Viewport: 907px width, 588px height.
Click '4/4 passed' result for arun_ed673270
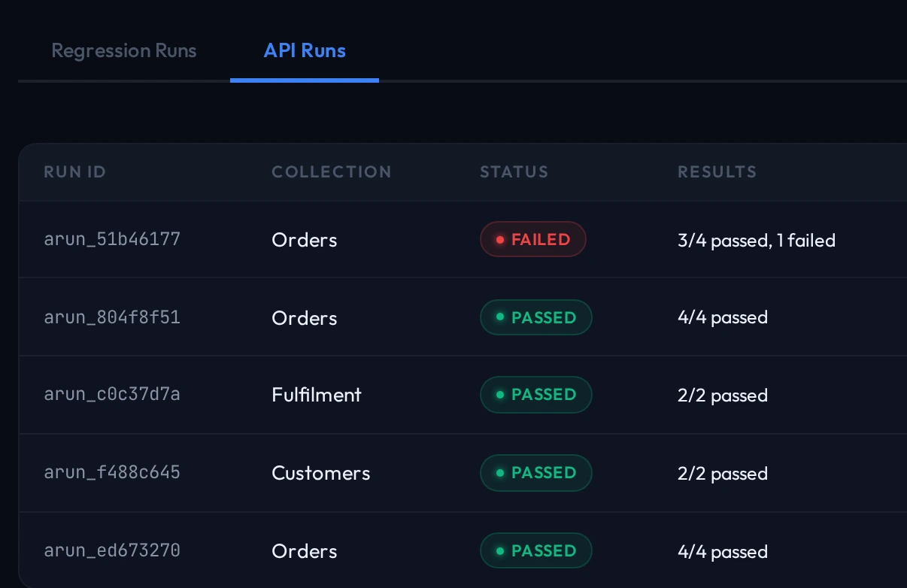[723, 552]
